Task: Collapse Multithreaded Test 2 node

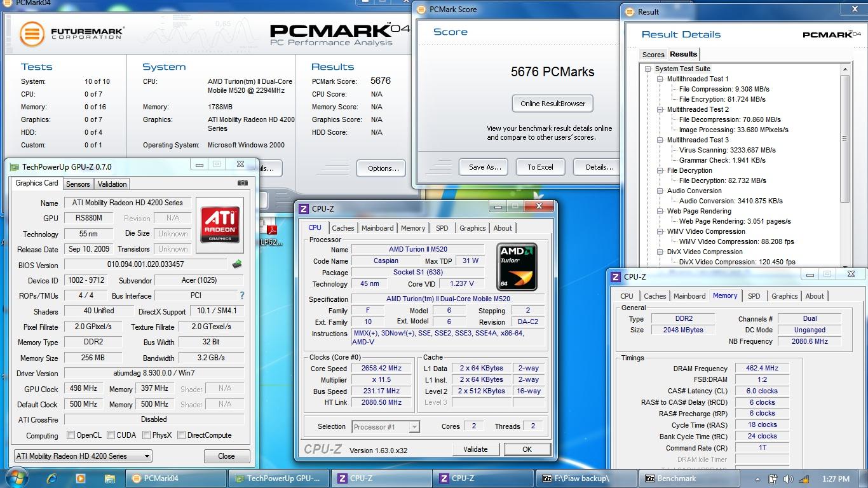Action: pos(660,109)
